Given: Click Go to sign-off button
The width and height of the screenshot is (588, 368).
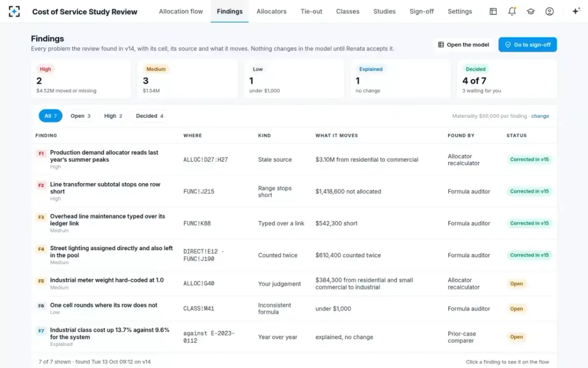Looking at the screenshot, I should click(x=528, y=45).
